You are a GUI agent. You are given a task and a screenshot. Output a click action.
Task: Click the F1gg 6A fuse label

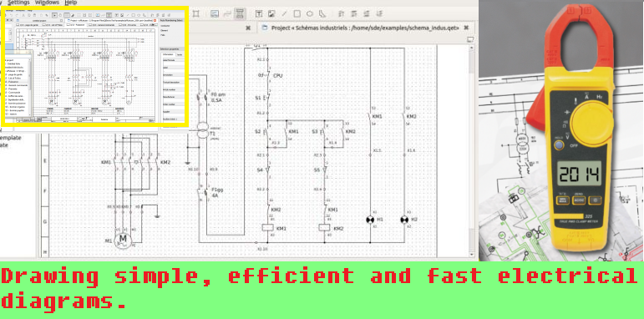[x=217, y=193]
